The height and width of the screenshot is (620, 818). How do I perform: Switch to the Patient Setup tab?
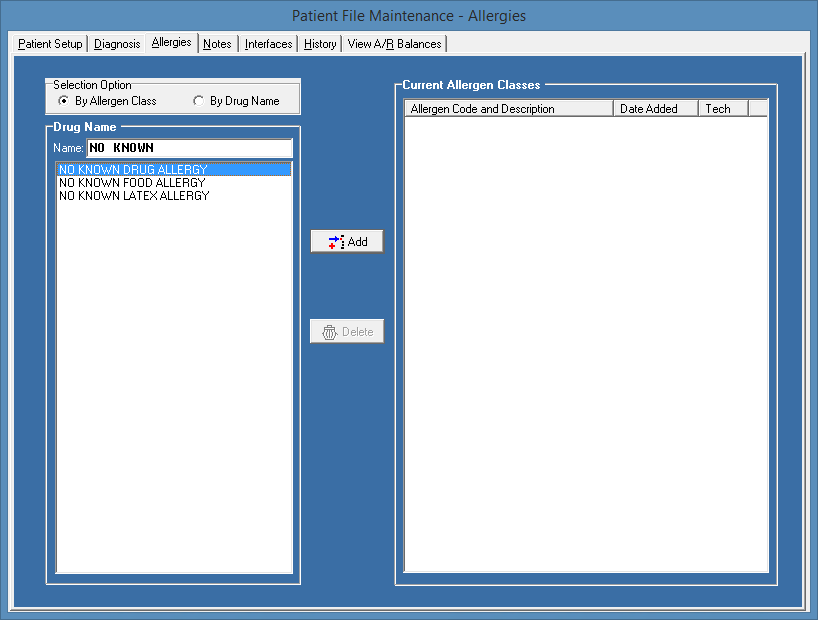[49, 43]
